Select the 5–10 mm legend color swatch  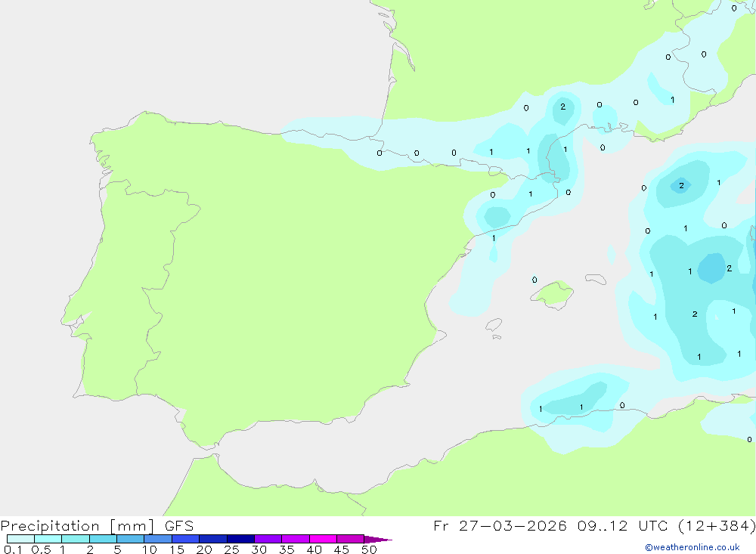[130, 539]
